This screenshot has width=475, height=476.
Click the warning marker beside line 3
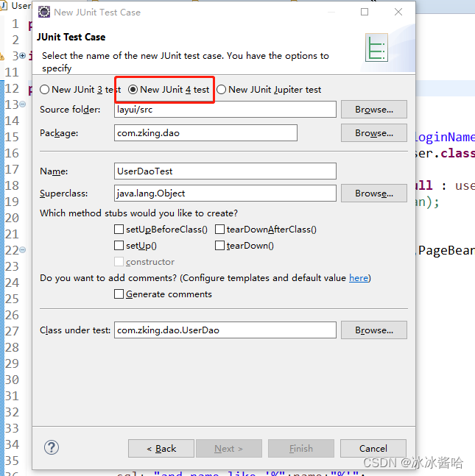1,56
